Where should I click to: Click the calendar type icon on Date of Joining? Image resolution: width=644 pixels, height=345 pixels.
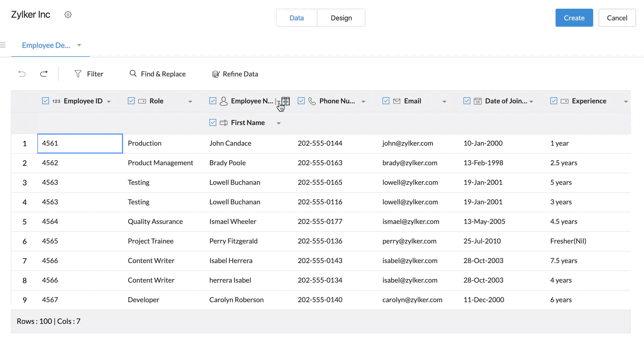coord(478,101)
